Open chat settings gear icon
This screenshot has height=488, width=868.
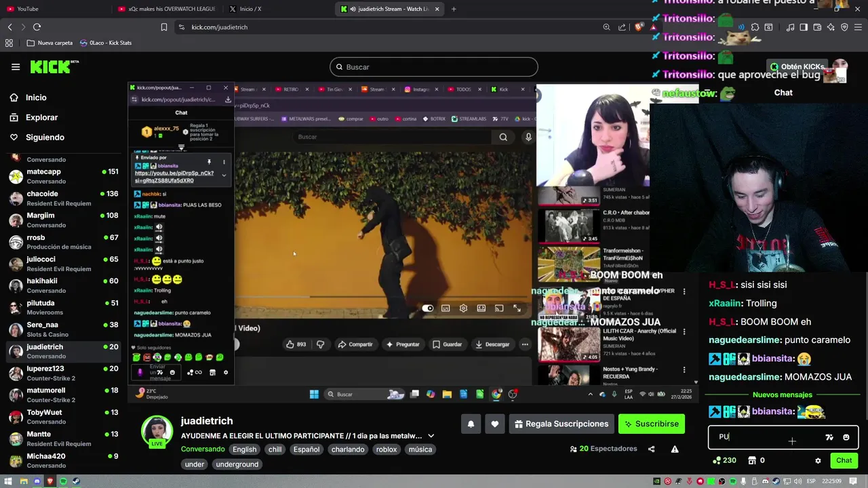[818, 460]
